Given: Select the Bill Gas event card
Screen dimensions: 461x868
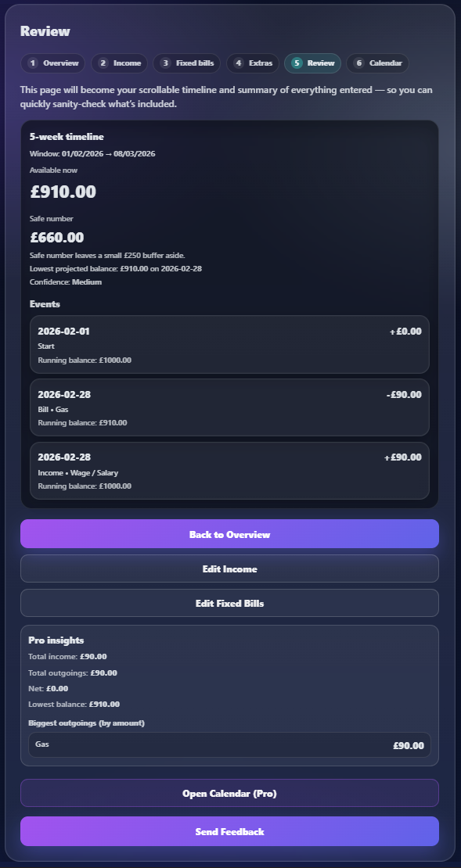Looking at the screenshot, I should point(230,407).
